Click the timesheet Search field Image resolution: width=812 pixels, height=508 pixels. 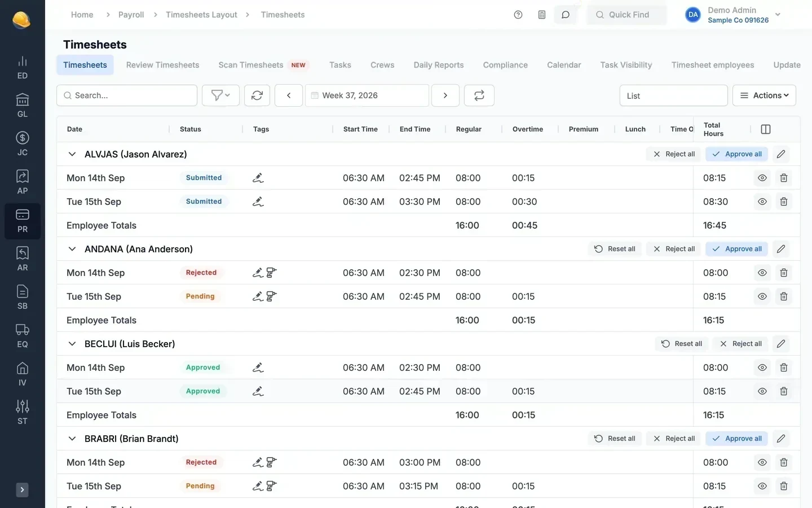point(127,95)
